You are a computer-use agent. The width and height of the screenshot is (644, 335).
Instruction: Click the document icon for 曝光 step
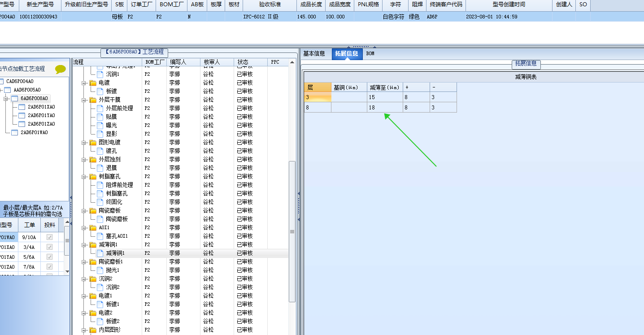click(x=100, y=125)
